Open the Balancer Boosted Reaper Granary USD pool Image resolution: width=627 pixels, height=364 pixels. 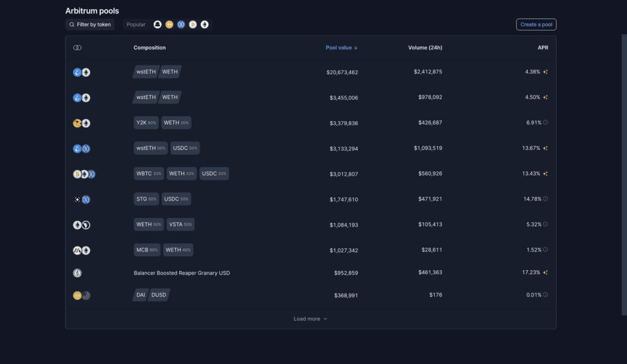(x=181, y=273)
